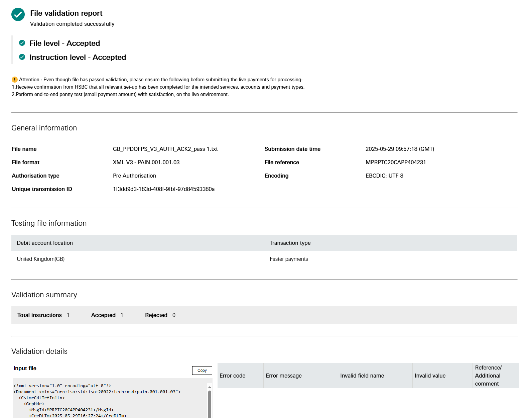Click the Total instructions label
The height and width of the screenshot is (418, 532).
click(39, 315)
